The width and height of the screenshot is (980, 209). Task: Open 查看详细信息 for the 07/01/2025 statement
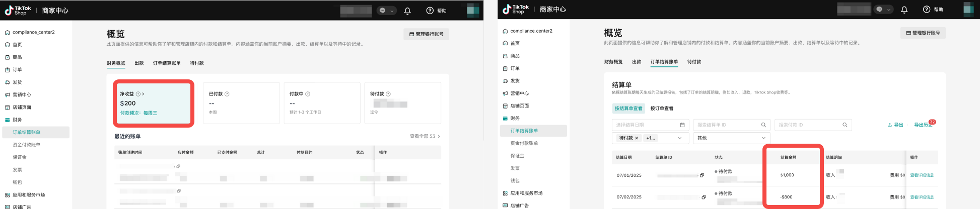pyautogui.click(x=922, y=175)
